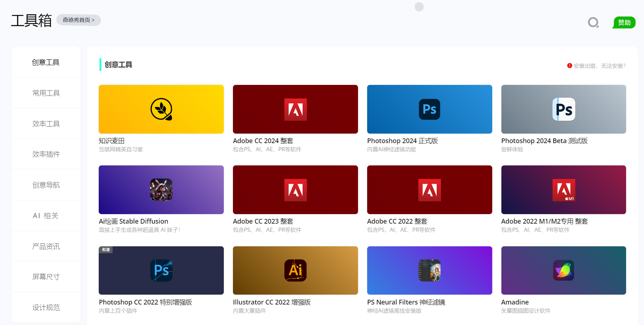The image size is (644, 325).
Task: Click the Adobe CC 2024 logo icon
Action: (295, 109)
